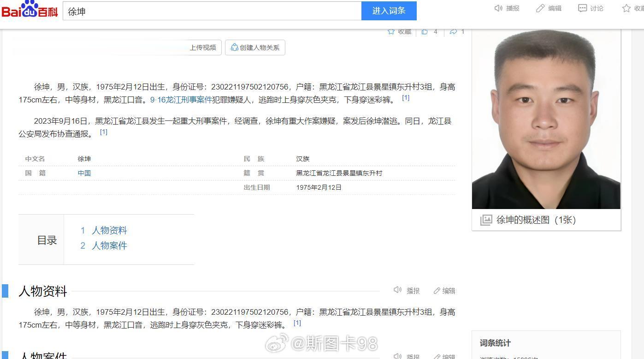The height and width of the screenshot is (359, 644).
Task: Click reference [1] after 协查通报 paragraph
Action: click(104, 132)
